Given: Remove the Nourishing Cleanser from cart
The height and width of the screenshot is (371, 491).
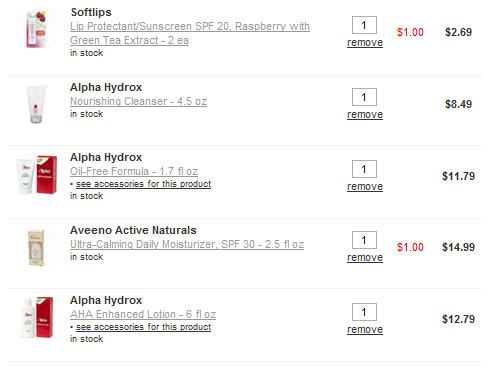Looking at the screenshot, I should point(365,115).
